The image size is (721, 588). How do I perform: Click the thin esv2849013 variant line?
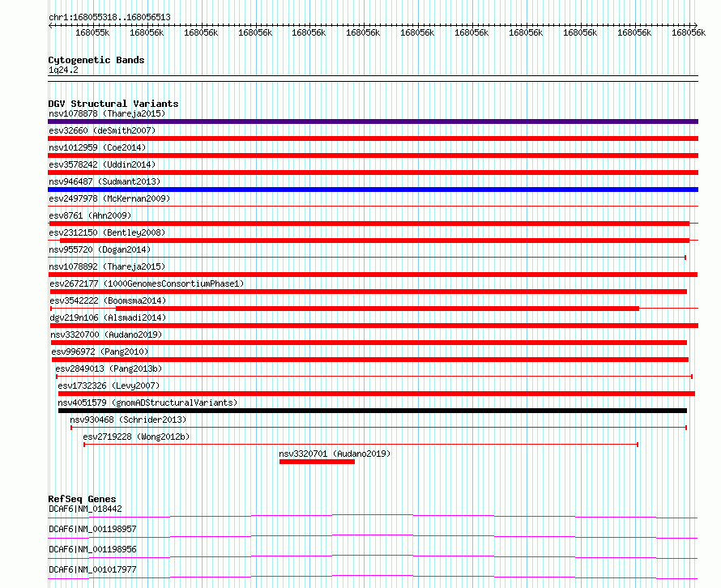(x=374, y=377)
